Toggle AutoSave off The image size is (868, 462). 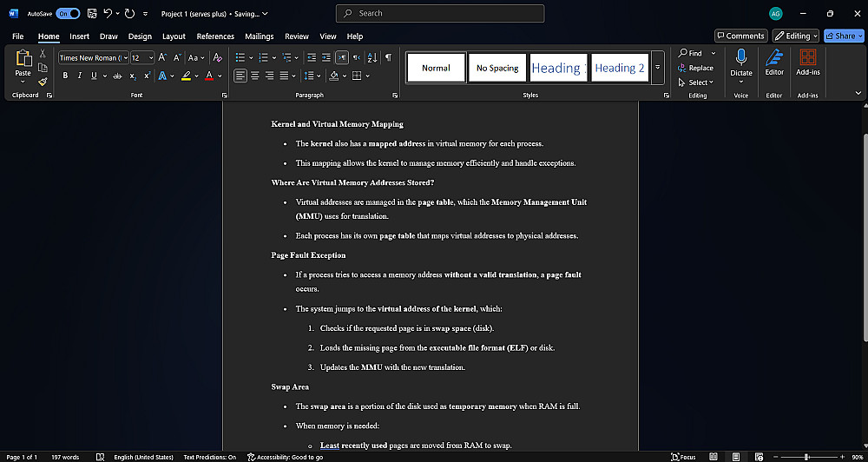(x=68, y=13)
